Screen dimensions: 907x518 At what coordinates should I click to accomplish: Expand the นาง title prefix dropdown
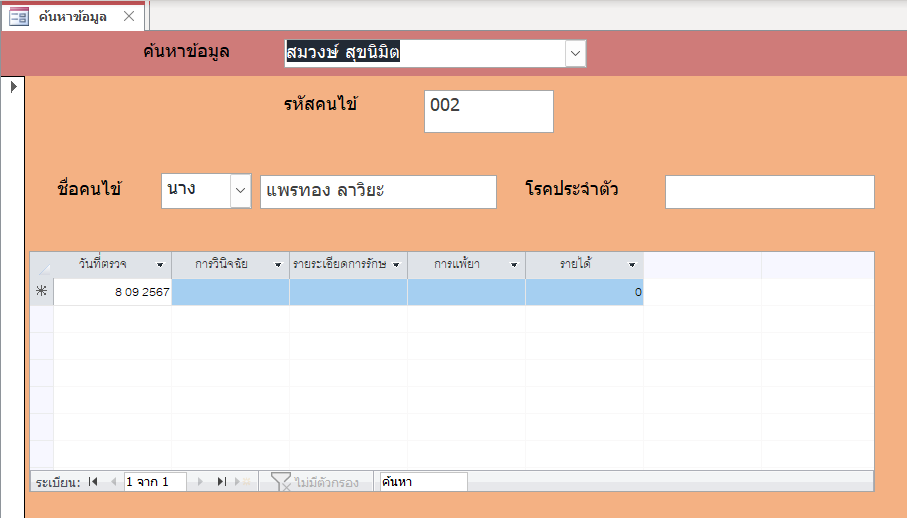[240, 191]
